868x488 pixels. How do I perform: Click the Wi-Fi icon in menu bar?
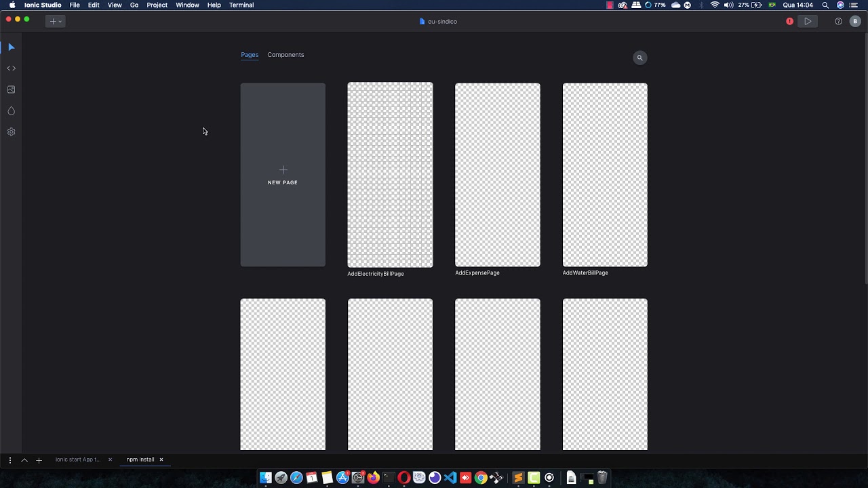(x=715, y=5)
